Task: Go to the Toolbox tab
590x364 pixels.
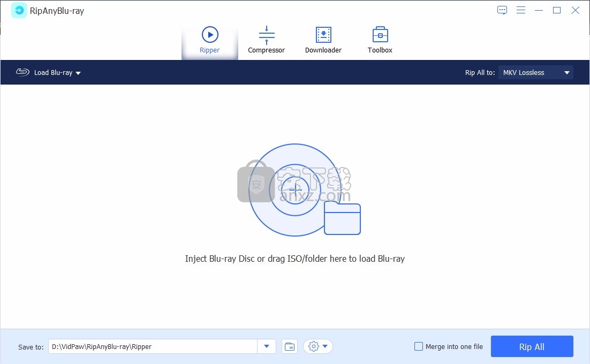Action: click(380, 40)
